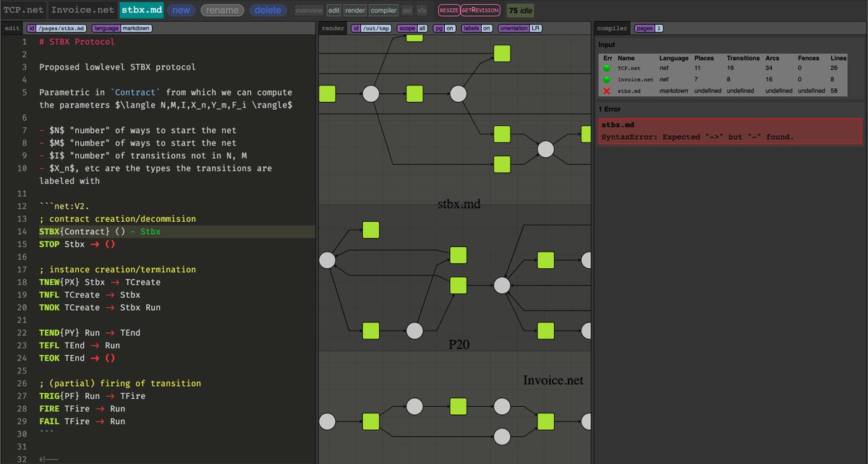Click the red error icon beside stbx.md
Image resolution: width=868 pixels, height=464 pixels.
[x=606, y=91]
